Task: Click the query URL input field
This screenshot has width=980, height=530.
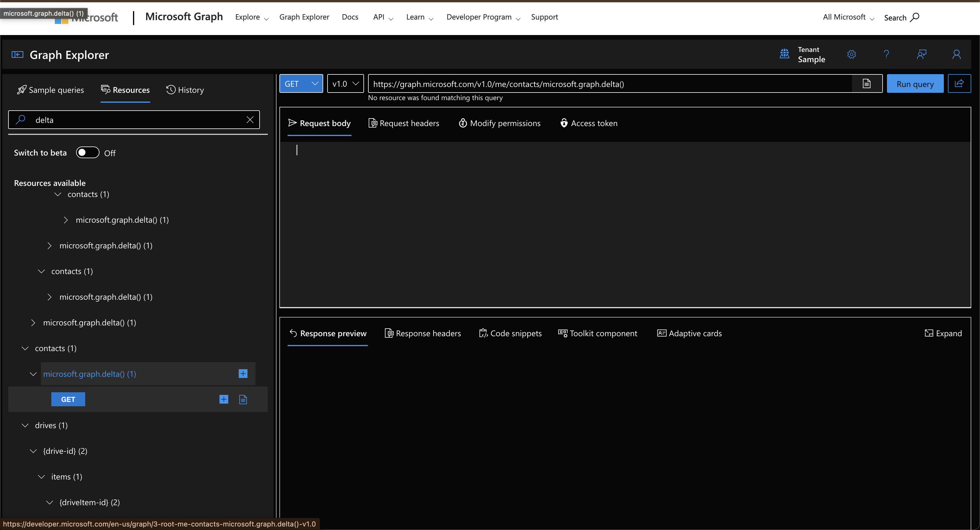Action: (x=609, y=84)
